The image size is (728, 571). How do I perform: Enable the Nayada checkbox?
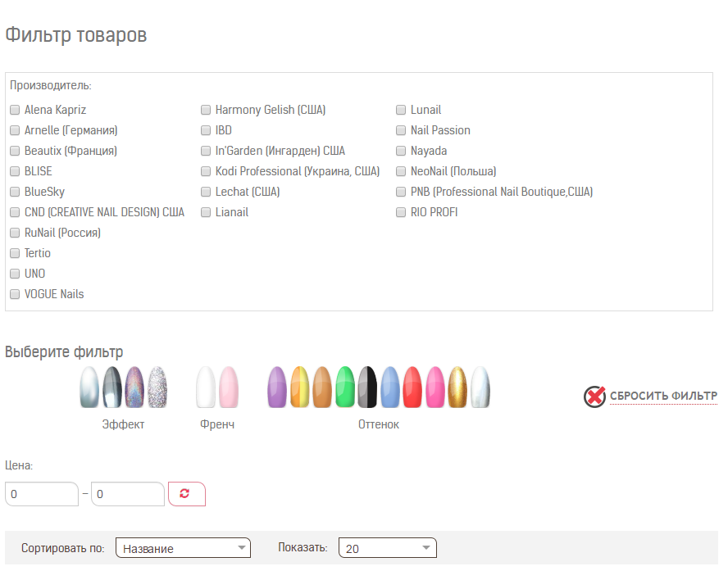pos(401,151)
